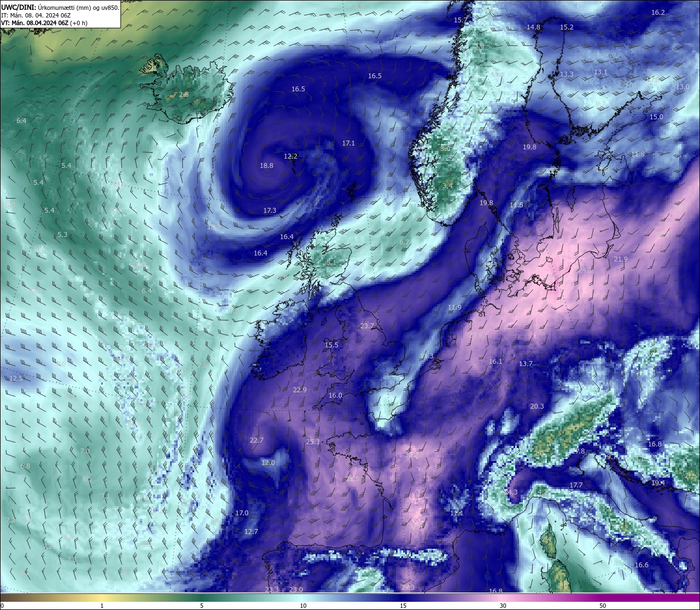
Task: Click the 11.5 map value
Action: click(516, 205)
